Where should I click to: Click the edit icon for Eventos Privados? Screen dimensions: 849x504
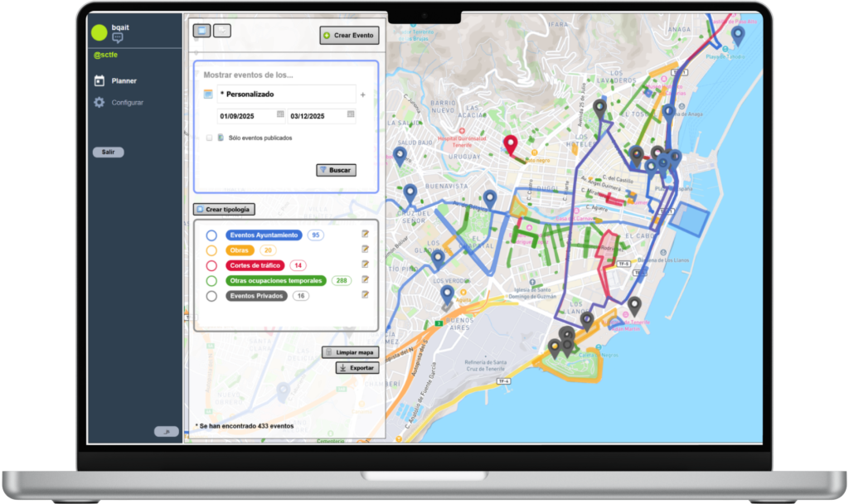365,295
